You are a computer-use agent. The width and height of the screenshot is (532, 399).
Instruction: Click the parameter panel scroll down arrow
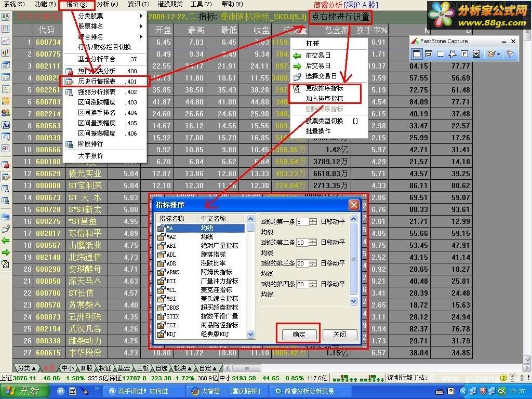pyautogui.click(x=353, y=301)
